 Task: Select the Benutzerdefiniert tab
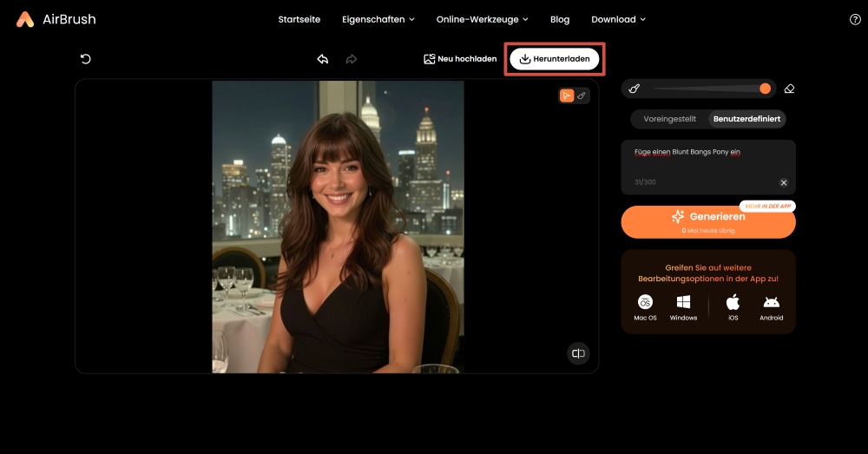[746, 119]
